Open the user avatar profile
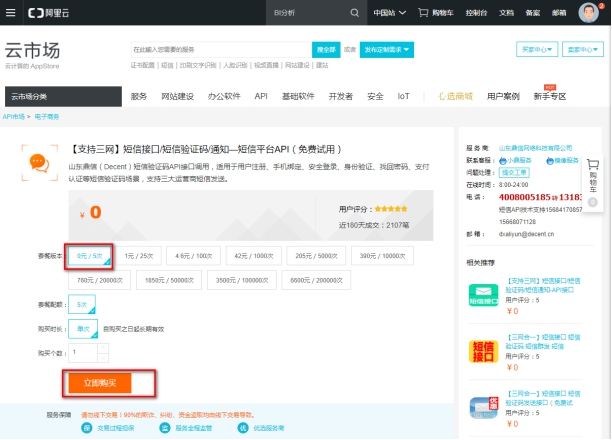This screenshot has height=440, width=612. click(589, 13)
